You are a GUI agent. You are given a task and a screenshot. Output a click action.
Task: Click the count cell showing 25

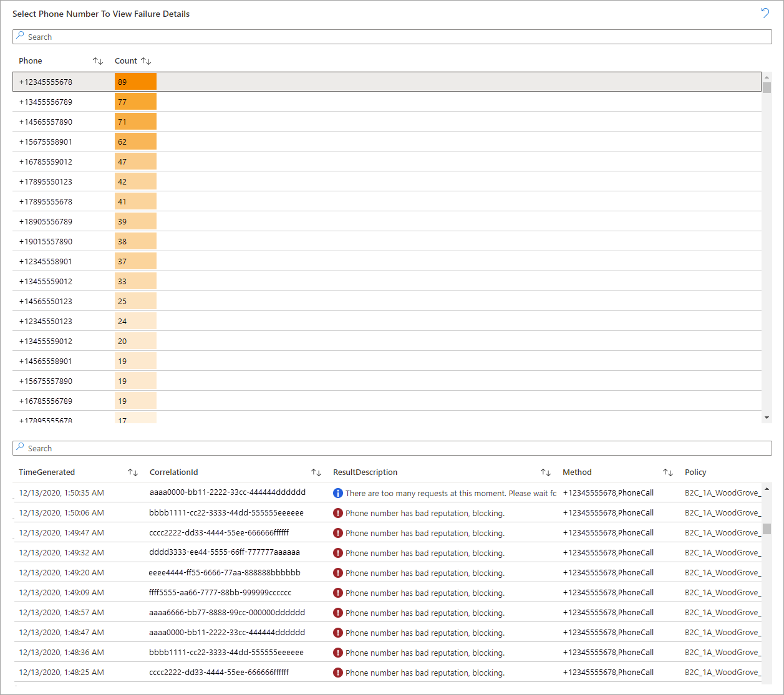tap(135, 301)
